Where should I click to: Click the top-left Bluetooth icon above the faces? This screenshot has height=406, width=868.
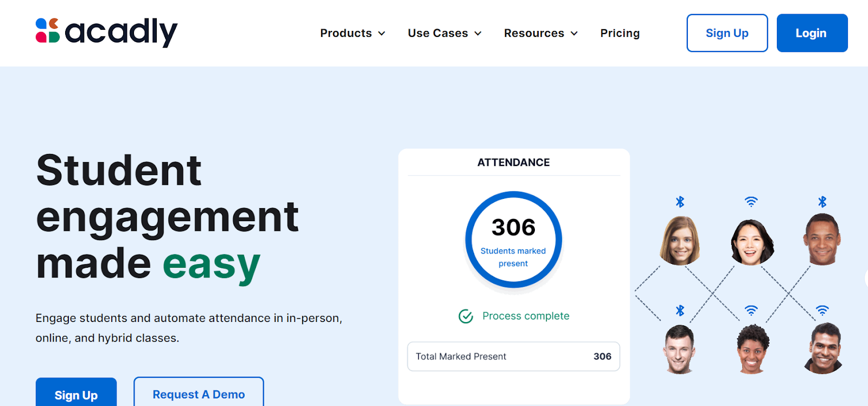680,202
